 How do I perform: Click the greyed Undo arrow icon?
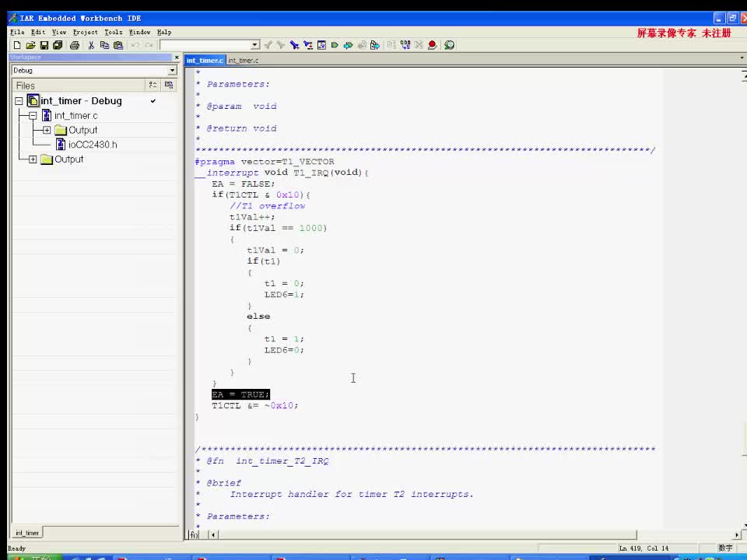pyautogui.click(x=135, y=45)
